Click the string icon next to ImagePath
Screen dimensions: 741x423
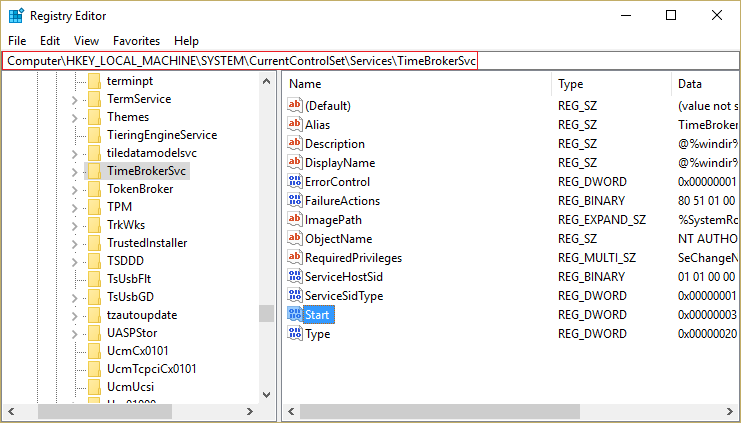click(295, 219)
